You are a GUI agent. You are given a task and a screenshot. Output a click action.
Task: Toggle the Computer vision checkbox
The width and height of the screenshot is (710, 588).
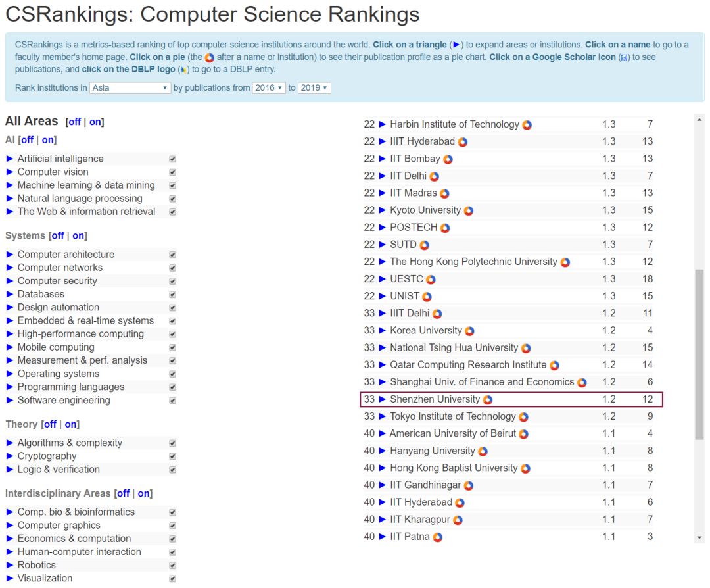(x=172, y=172)
